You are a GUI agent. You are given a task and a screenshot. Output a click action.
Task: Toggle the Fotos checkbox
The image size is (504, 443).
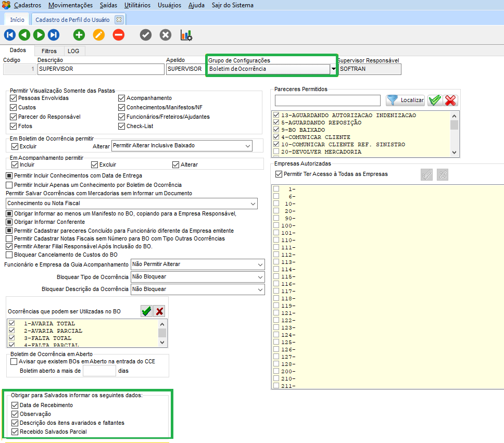click(14, 126)
